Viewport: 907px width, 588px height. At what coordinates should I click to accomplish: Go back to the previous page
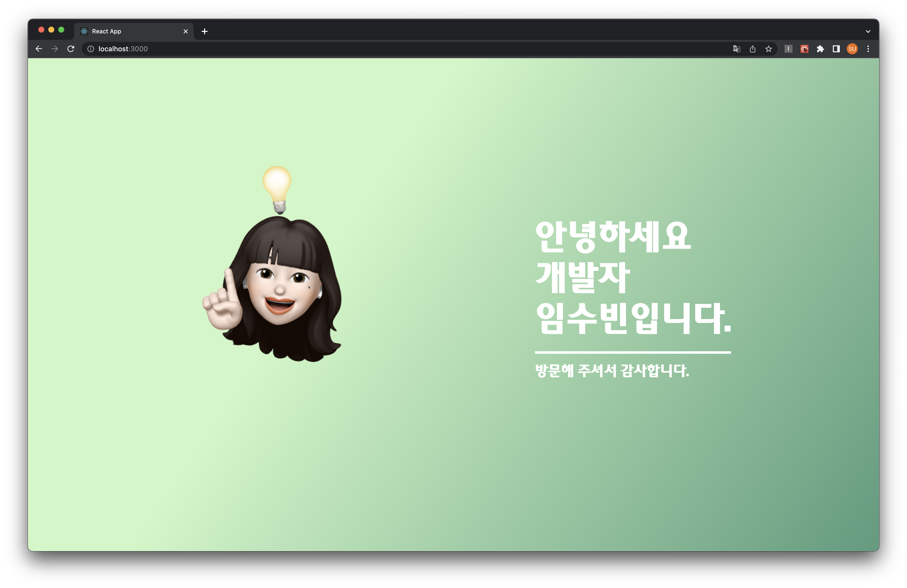[x=39, y=49]
